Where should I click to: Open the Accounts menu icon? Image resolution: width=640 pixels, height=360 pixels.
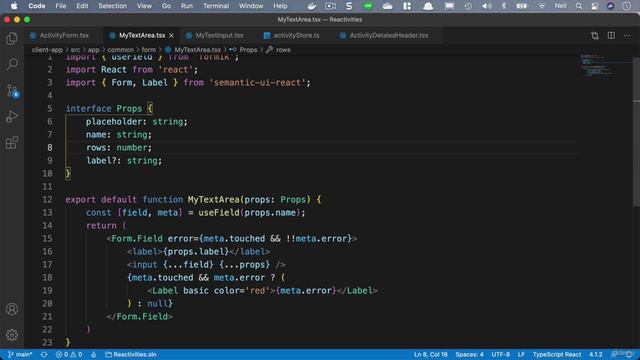point(12,309)
